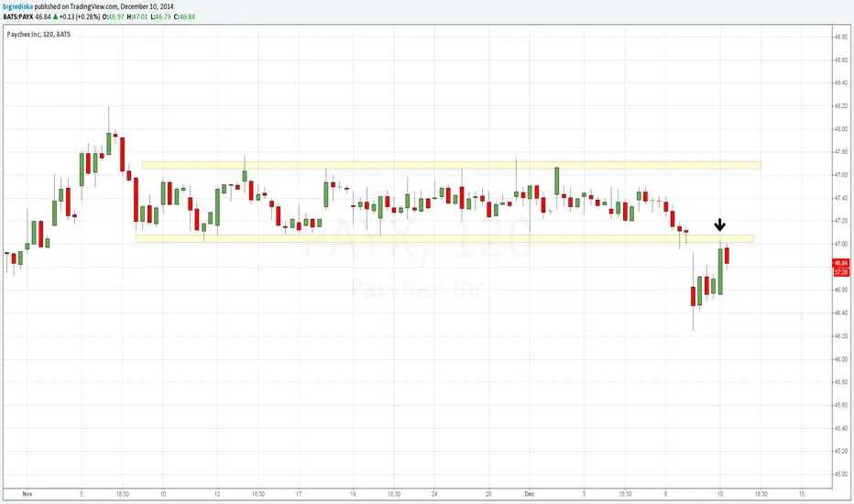Click the 47.80 price axis label
This screenshot has width=854, height=504.
point(841,152)
